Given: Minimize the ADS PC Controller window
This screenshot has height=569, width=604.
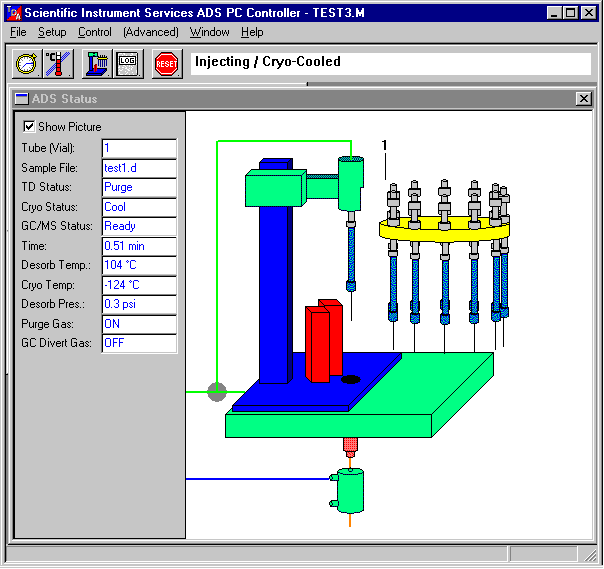Looking at the screenshot, I should tap(554, 13).
